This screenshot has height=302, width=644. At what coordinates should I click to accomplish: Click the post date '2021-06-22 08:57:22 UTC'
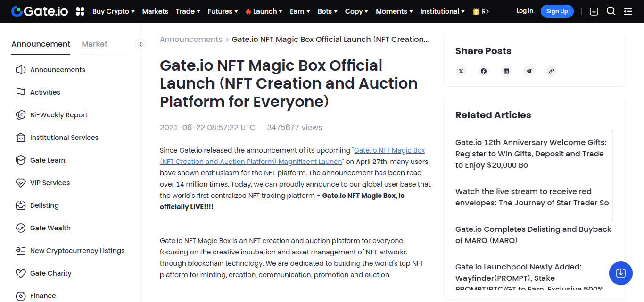click(x=207, y=127)
